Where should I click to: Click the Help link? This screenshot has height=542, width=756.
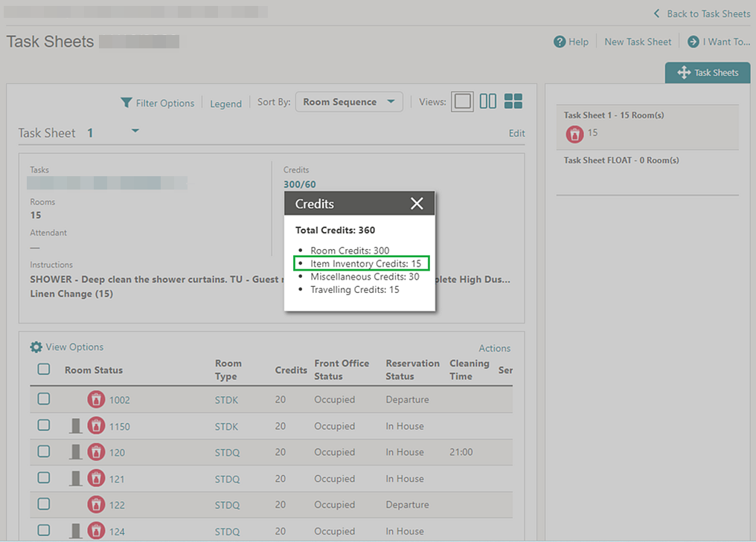point(578,42)
